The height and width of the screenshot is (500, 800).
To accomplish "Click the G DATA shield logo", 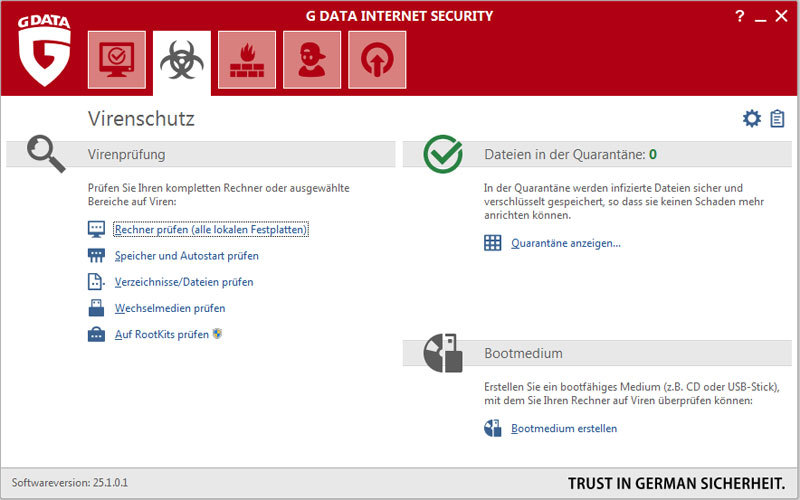I will 44,51.
